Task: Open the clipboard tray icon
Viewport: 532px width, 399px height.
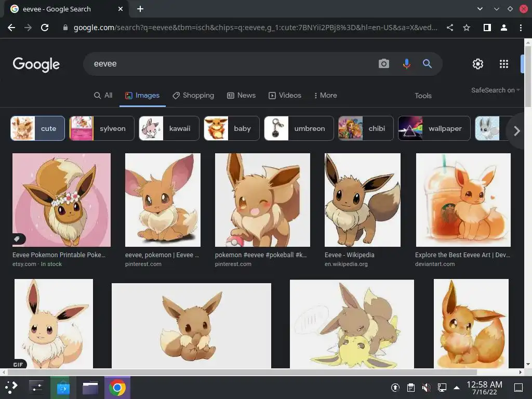Action: point(411,388)
